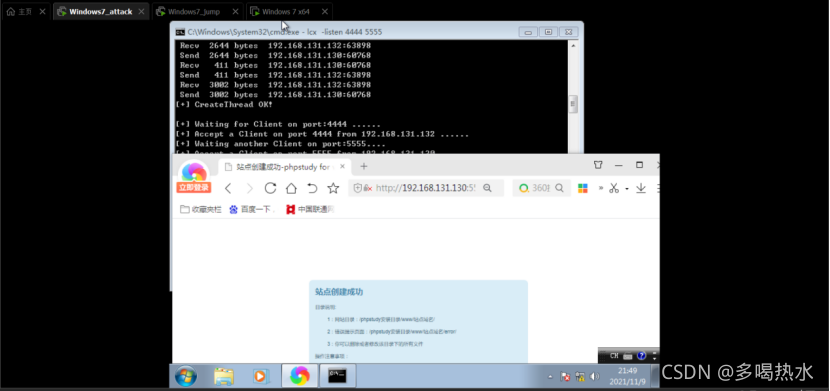Close the cmd.exe window

click(568, 32)
